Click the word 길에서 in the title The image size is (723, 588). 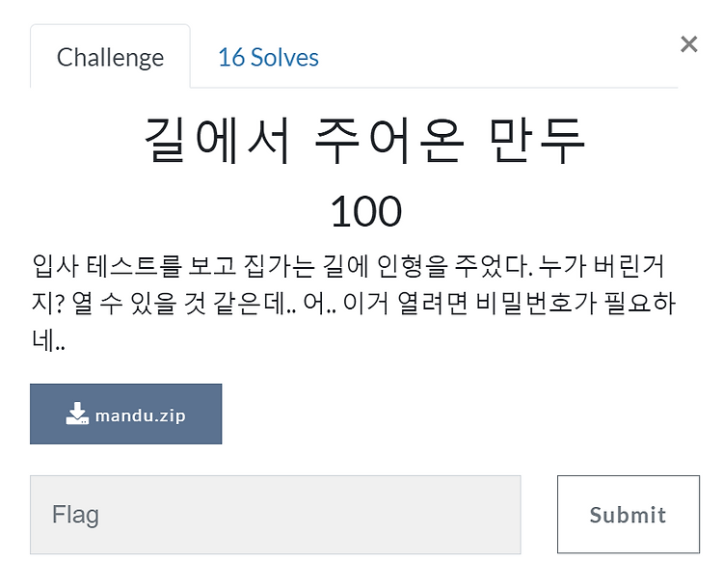pos(218,141)
